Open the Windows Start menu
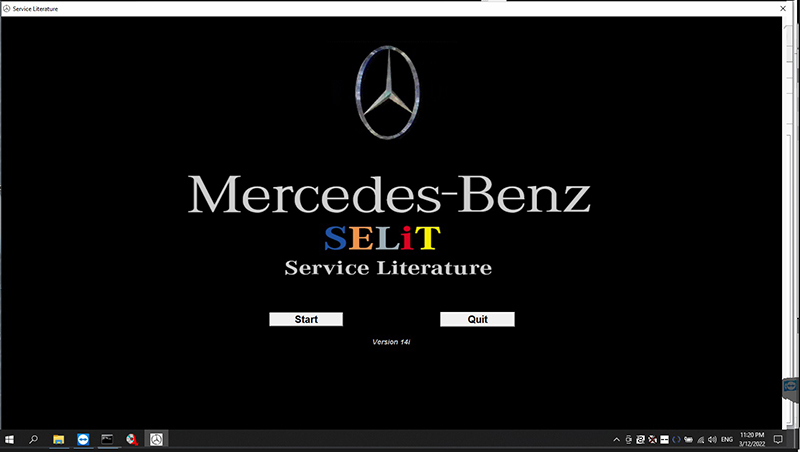Viewport: 800px width, 452px height. tap(9, 439)
